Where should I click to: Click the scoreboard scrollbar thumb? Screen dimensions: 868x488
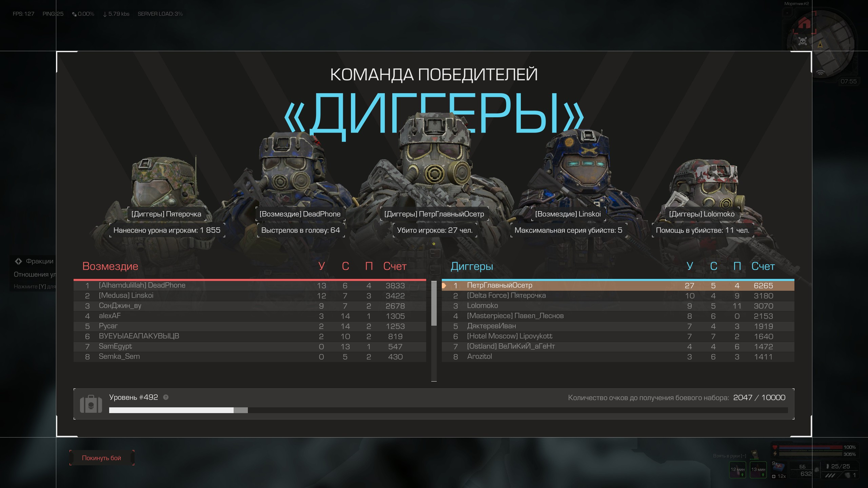click(x=434, y=303)
